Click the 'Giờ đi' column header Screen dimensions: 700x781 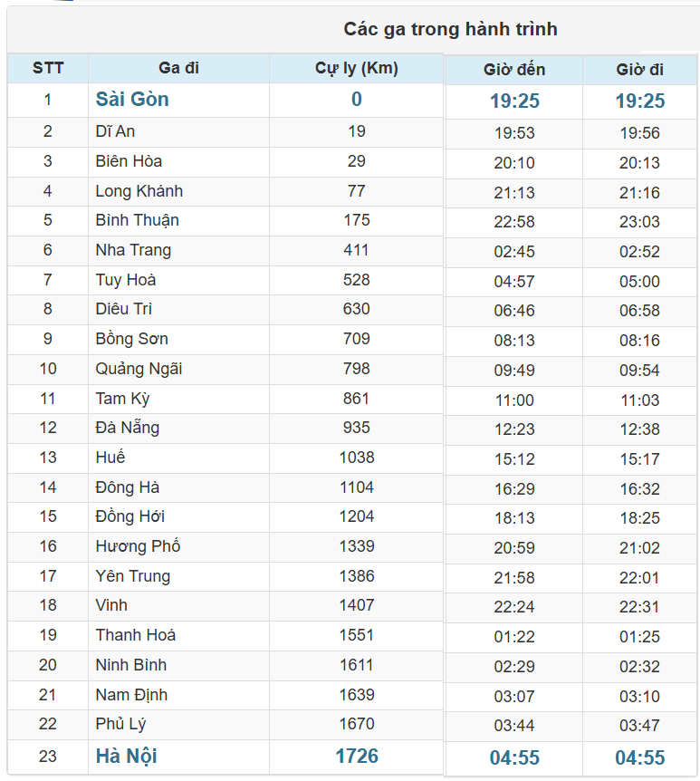[639, 70]
